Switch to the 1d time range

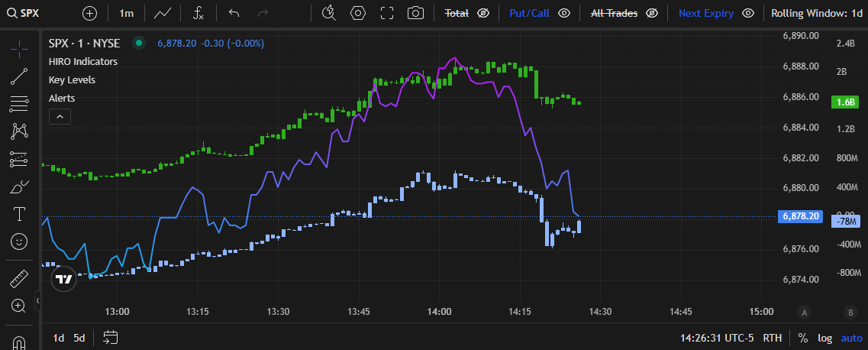[58, 338]
